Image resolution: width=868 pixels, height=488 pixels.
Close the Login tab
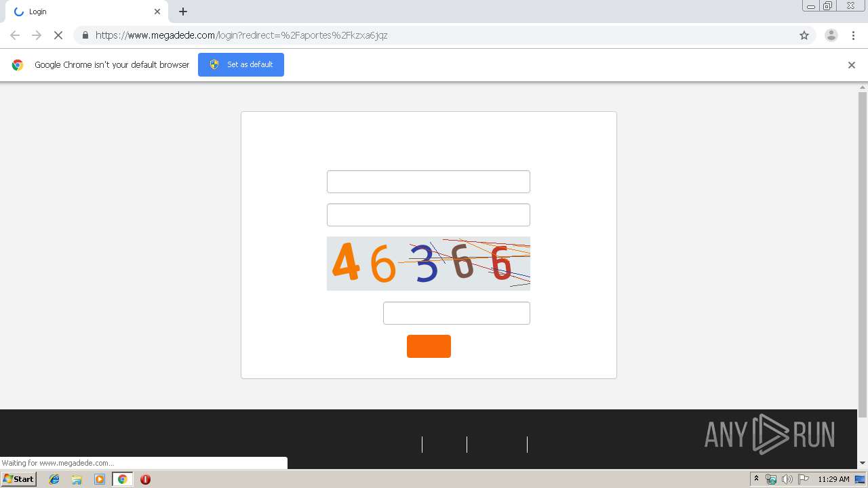[157, 12]
